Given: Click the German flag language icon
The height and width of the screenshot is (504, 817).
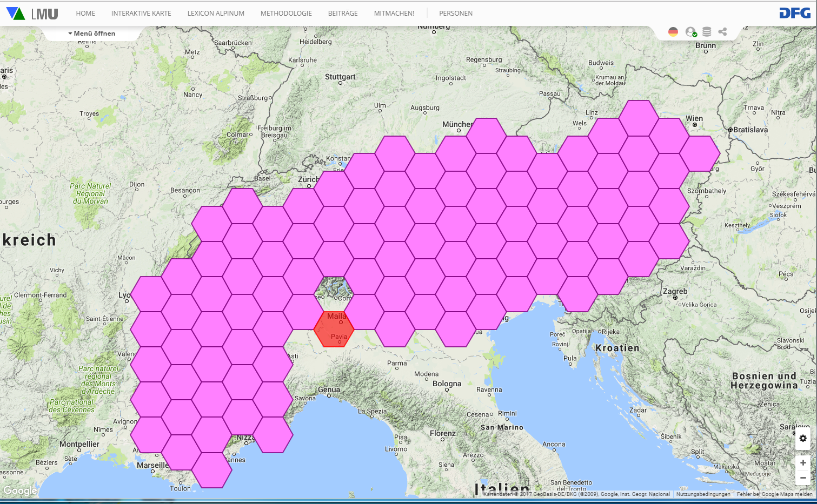Looking at the screenshot, I should [673, 32].
